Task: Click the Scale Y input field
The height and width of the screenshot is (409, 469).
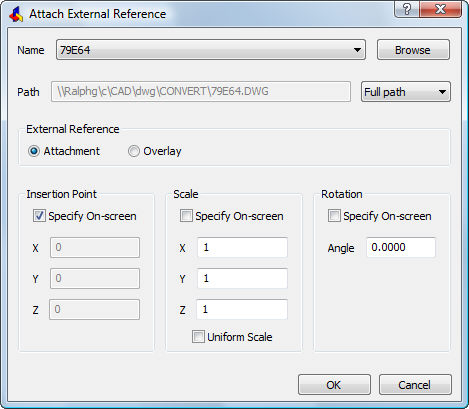Action: tap(242, 278)
